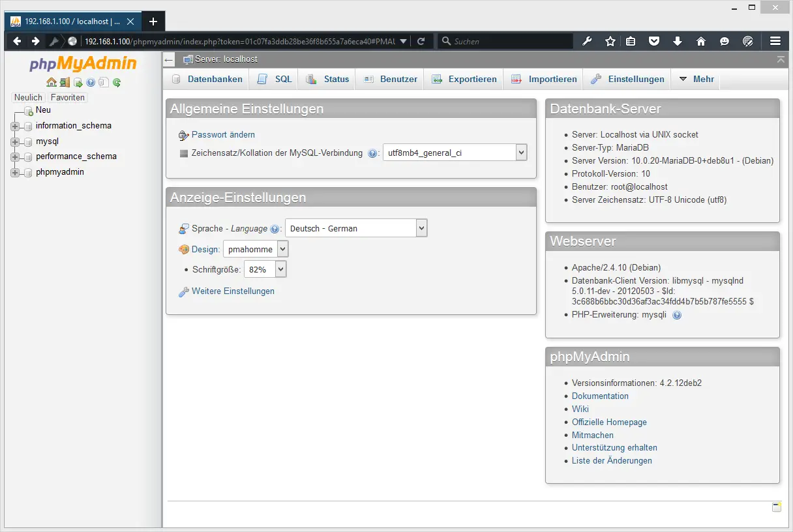Click browser home icon in toolbar

701,41
